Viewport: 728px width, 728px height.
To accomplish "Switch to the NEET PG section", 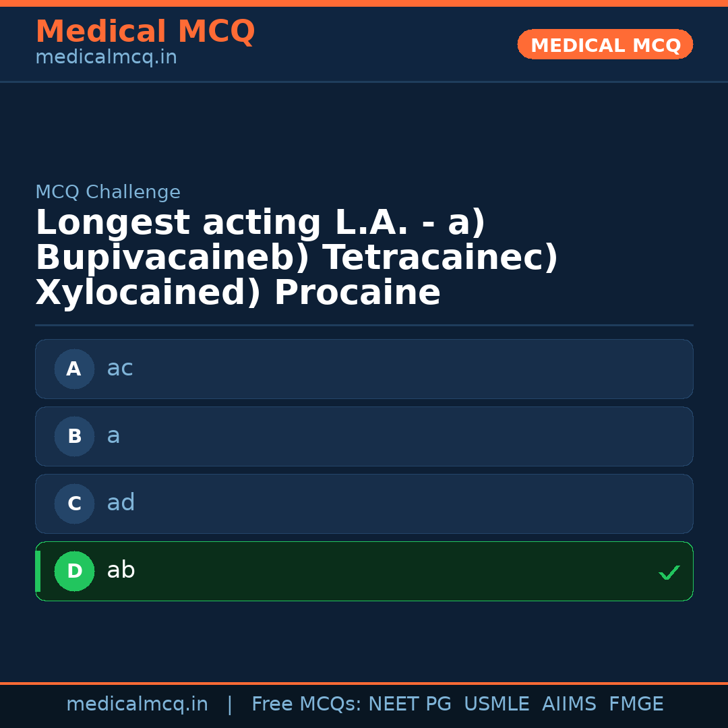I will tap(409, 704).
